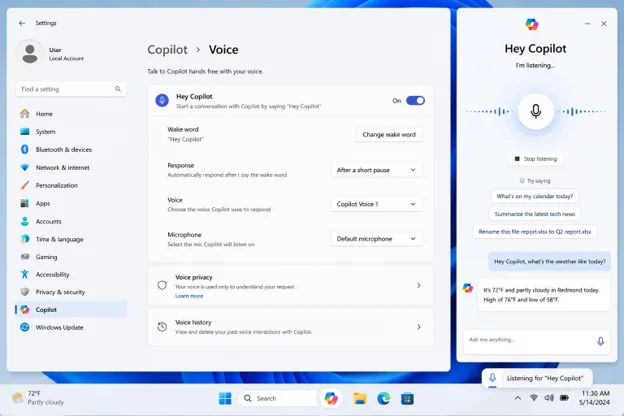624x416 pixels.
Task: Click the search magnifier in Find a setting
Action: pyautogui.click(x=118, y=89)
